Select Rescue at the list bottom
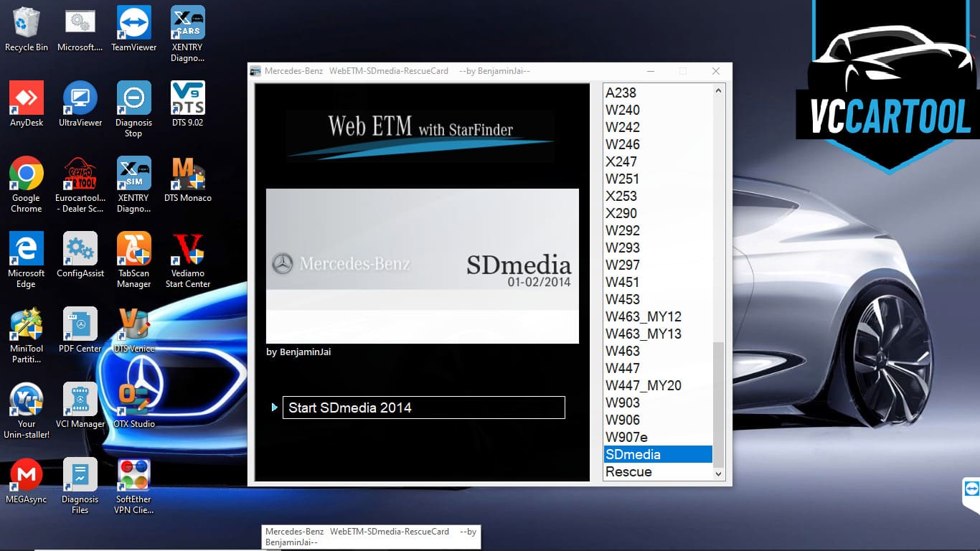 658,471
